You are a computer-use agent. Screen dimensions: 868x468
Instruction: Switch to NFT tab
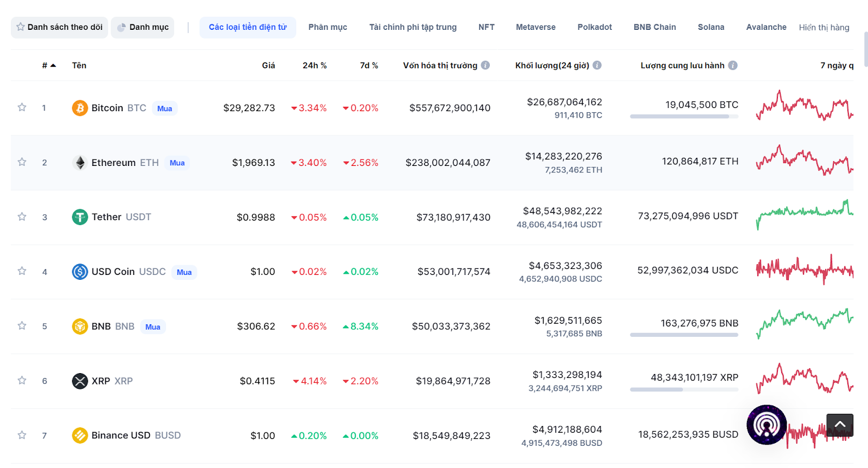[x=487, y=27]
